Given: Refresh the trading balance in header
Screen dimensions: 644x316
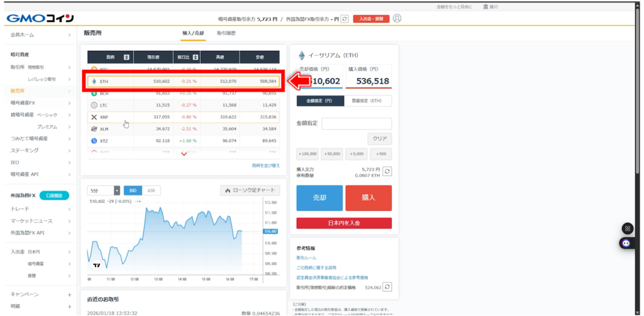Looking at the screenshot, I should (344, 19).
